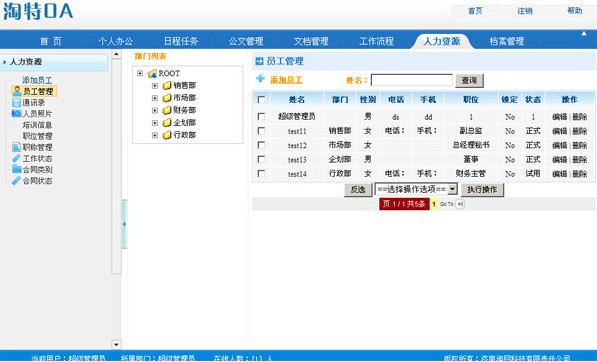Click the 行政部 folder icon
The width and height of the screenshot is (597, 362).
click(167, 135)
